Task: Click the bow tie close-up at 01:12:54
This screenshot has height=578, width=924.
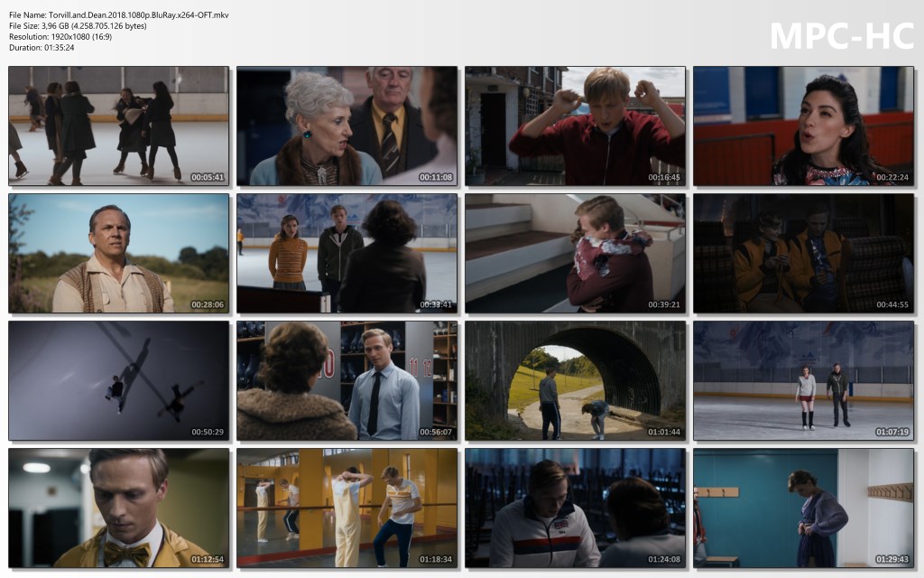Action: [119, 508]
